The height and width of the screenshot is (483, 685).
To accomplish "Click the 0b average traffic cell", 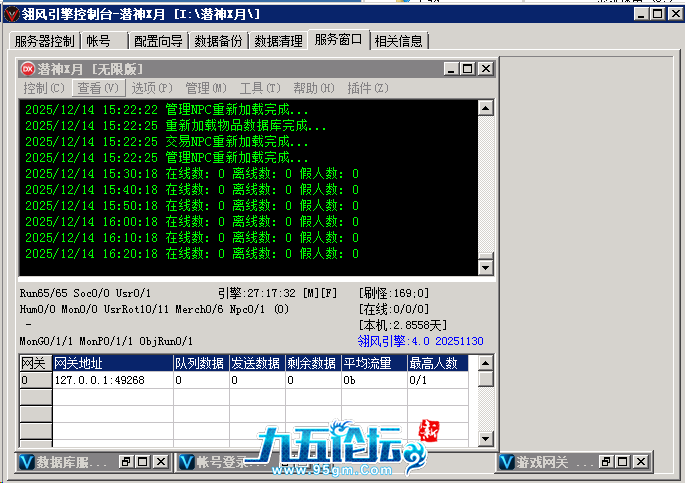I will [x=374, y=380].
